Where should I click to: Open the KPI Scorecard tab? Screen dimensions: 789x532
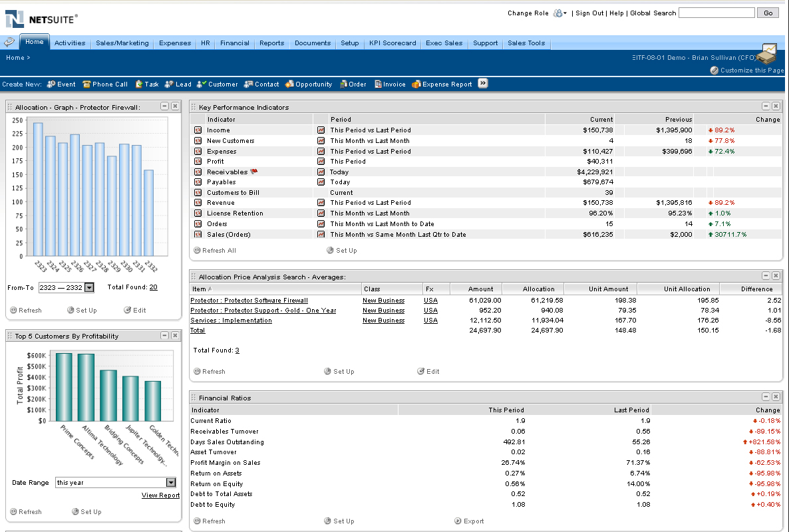point(393,43)
